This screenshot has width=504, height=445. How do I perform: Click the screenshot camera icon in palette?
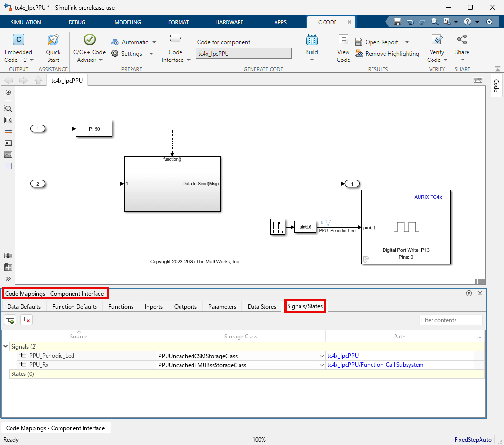pos(8,255)
